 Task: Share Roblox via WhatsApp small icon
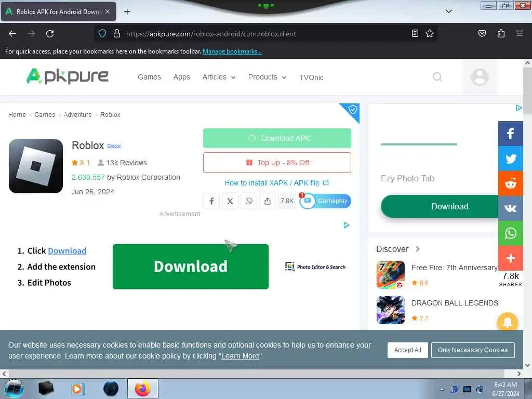tap(249, 201)
